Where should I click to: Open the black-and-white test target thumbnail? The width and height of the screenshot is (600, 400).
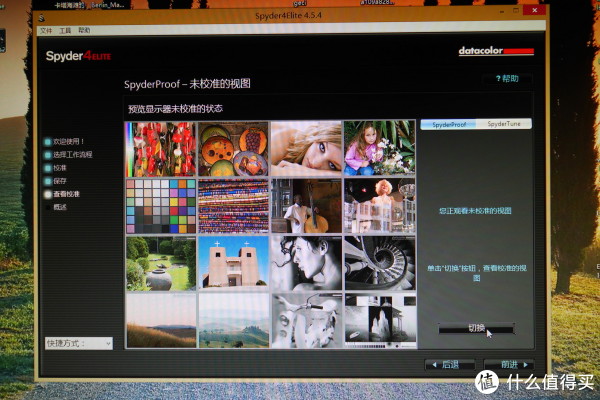[x=380, y=321]
